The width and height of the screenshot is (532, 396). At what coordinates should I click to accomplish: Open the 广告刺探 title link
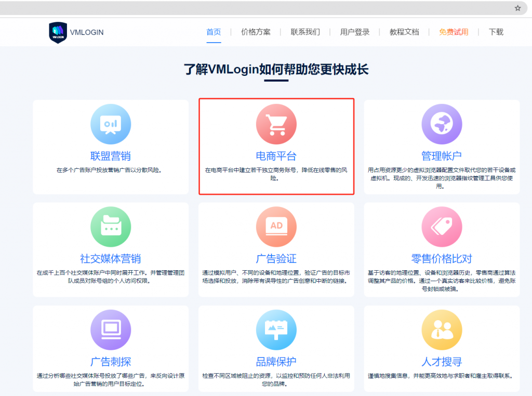(x=111, y=362)
